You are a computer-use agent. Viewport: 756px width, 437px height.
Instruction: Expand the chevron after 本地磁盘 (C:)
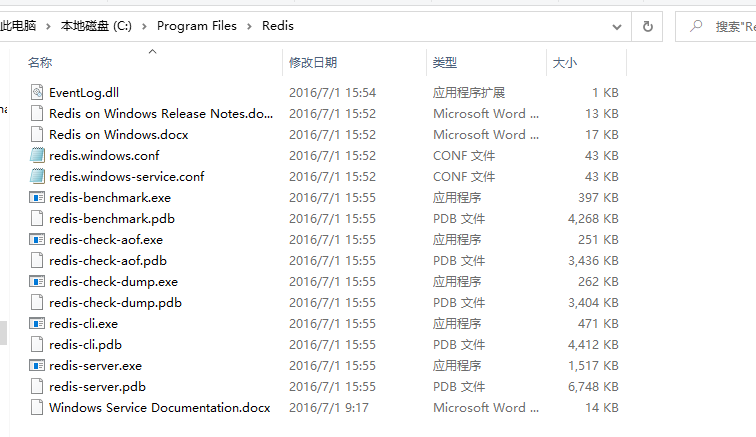click(x=144, y=27)
